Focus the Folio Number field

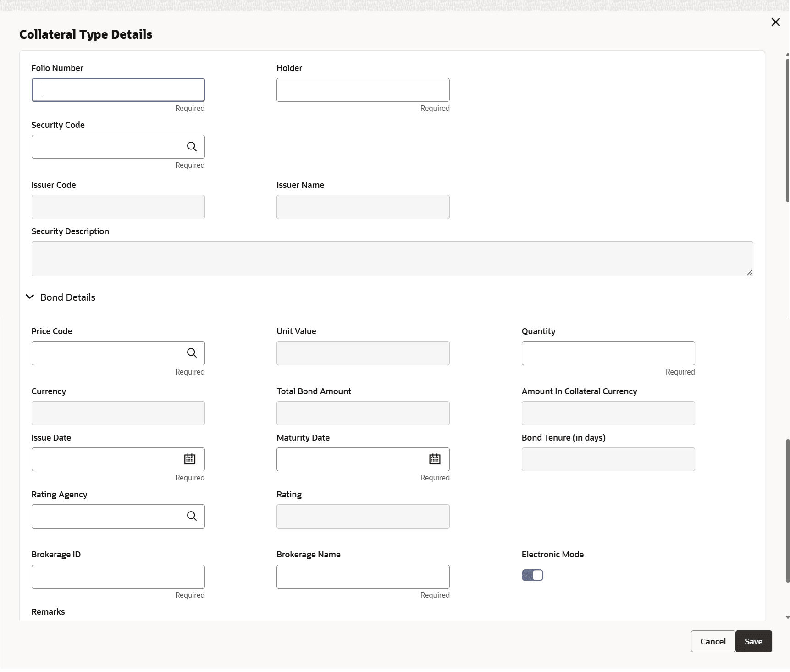(118, 90)
